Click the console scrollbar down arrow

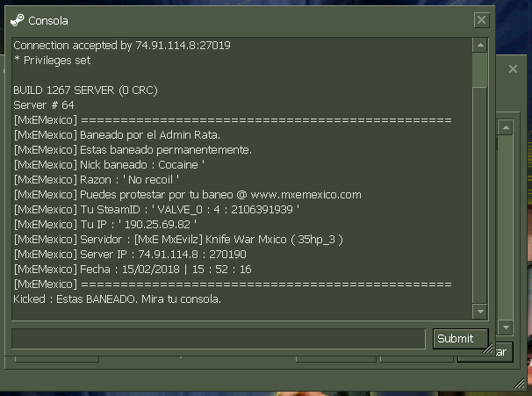[x=480, y=312]
